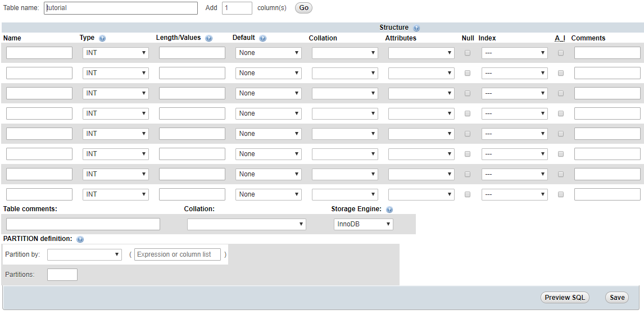The image size is (644, 314).
Task: Open Type dropdown in first column row
Action: point(115,53)
